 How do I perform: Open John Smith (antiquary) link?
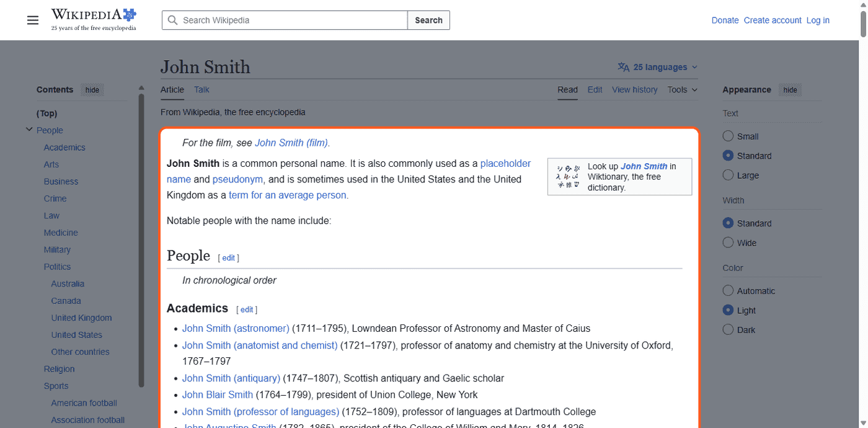(x=231, y=378)
